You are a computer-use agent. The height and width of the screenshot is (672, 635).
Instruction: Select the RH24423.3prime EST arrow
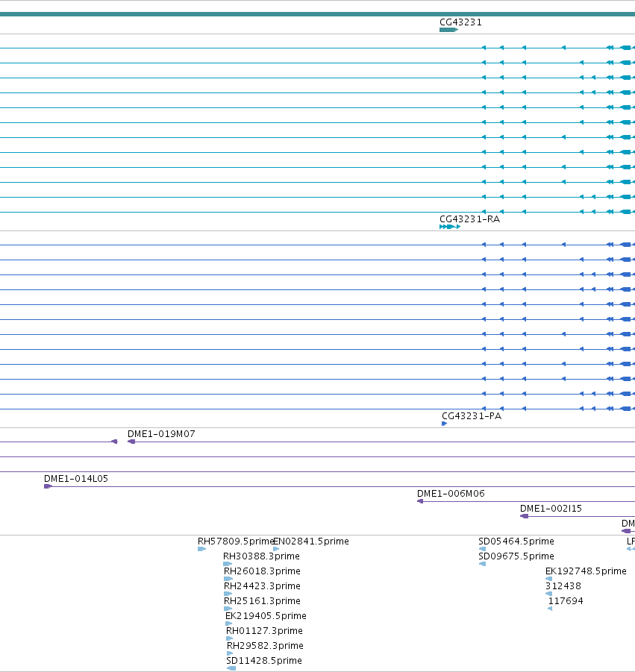click(228, 594)
